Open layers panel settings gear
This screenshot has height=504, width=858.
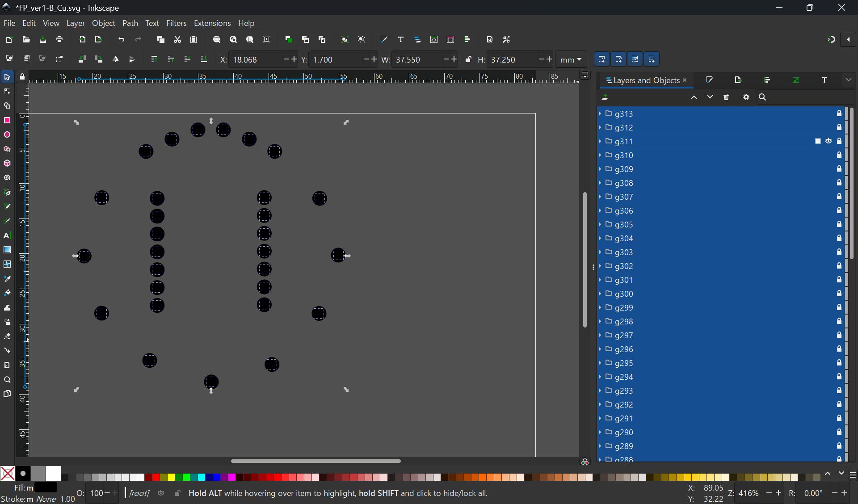tap(746, 97)
